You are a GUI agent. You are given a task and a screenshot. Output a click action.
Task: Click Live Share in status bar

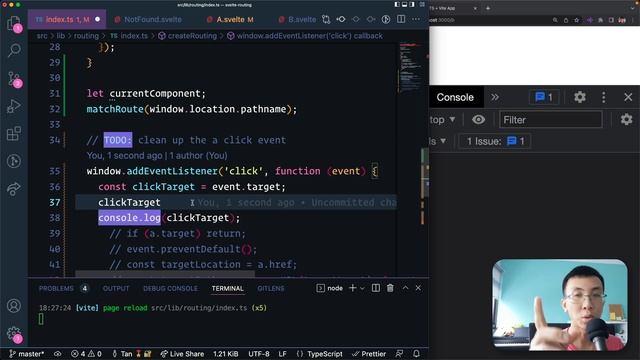[182, 354]
